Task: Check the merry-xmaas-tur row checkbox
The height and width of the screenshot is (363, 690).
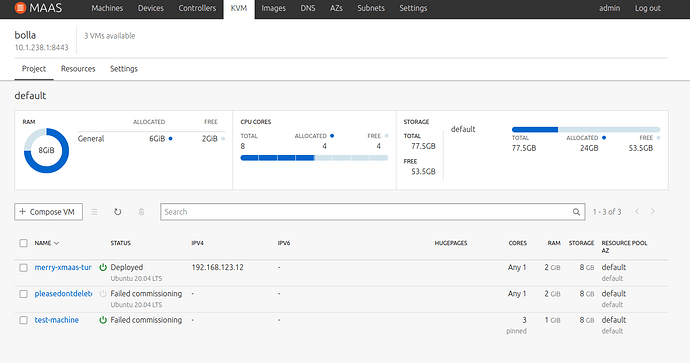Action: [23, 268]
